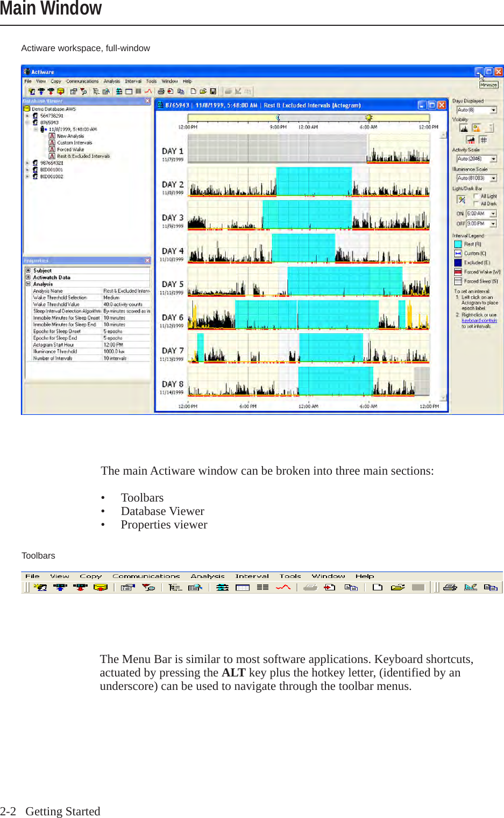Click the Light/Dark bar setup icon
Screen dimensions: 504x818
click(x=462, y=200)
